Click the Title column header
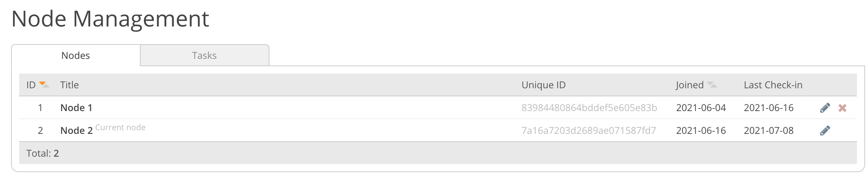Image resolution: width=868 pixels, height=178 pixels. [x=70, y=85]
